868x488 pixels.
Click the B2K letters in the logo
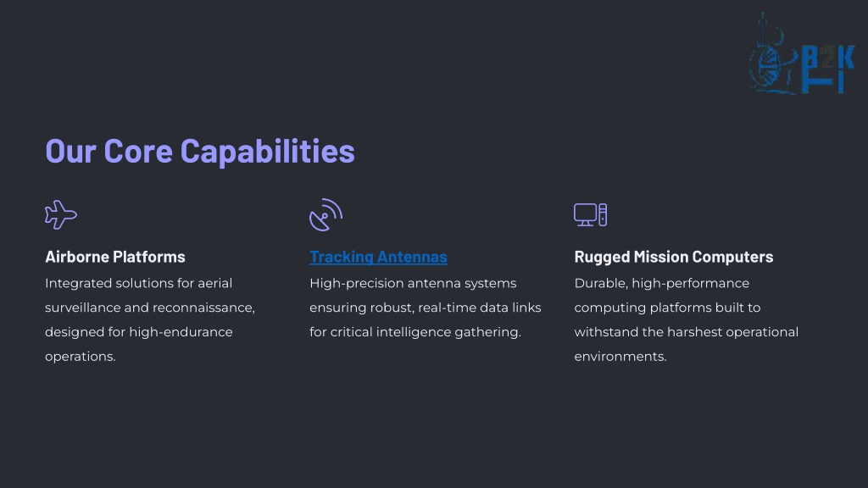pyautogui.click(x=828, y=58)
